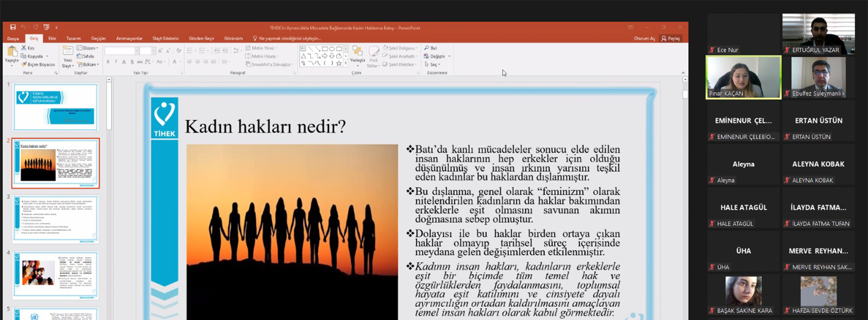
Task: Undo the last action in PowerPoint
Action: tap(23, 27)
